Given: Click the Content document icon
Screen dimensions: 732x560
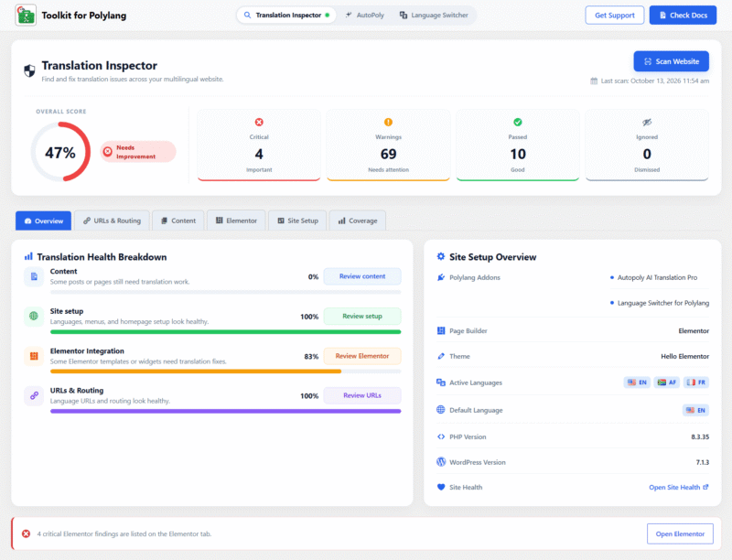Looking at the screenshot, I should coord(34,276).
